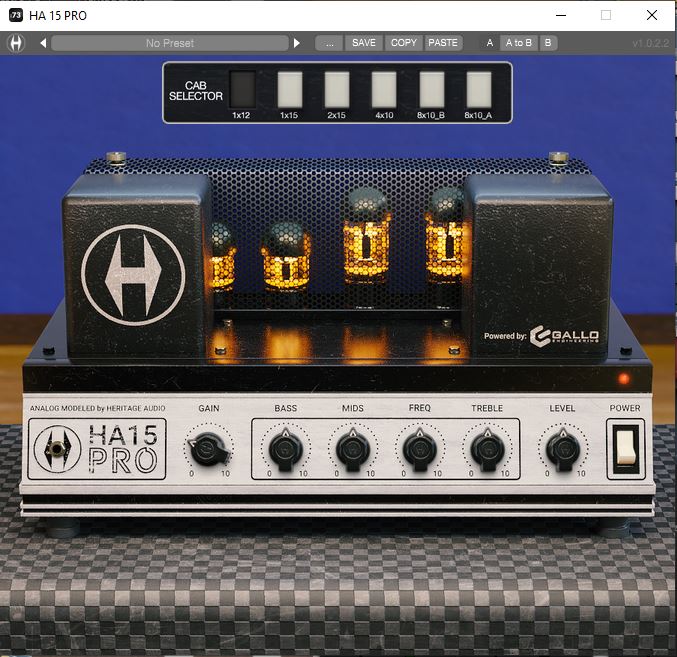Click the PASTE button
The image size is (677, 657).
(x=443, y=43)
